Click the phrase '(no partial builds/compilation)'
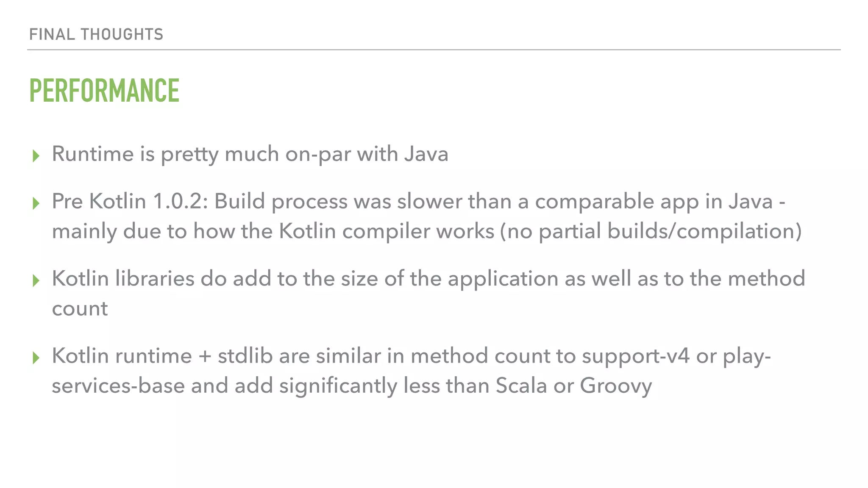 [651, 231]
